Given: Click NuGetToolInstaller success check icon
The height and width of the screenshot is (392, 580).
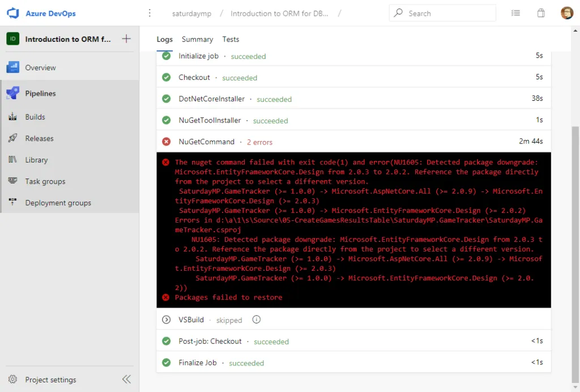Looking at the screenshot, I should [x=167, y=120].
